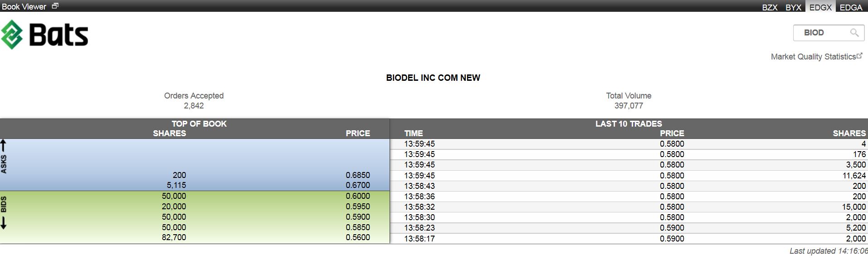Image resolution: width=868 pixels, height=261 pixels.
Task: Click the magnifier search icon
Action: [x=854, y=33]
